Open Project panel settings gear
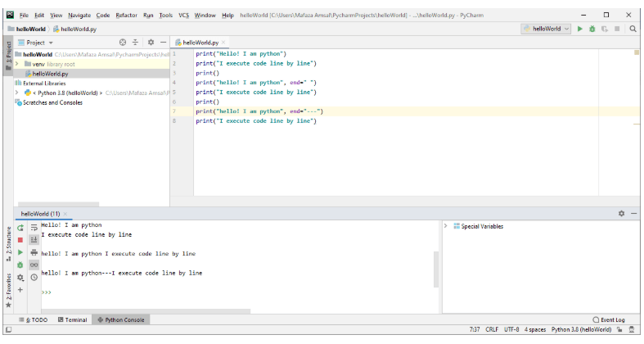This screenshot has width=644, height=344. coord(151,43)
